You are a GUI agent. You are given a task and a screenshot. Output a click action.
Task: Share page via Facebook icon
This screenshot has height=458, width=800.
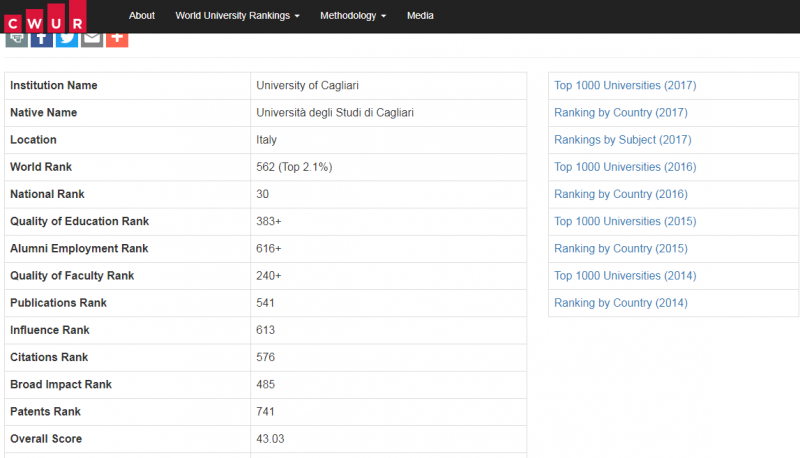[41, 38]
